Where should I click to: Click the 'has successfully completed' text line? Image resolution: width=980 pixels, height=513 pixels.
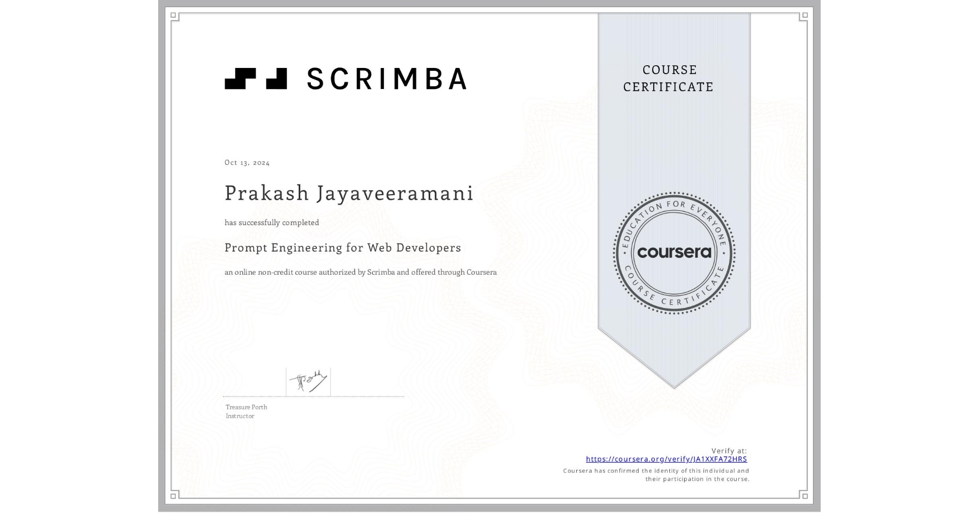[x=272, y=222]
